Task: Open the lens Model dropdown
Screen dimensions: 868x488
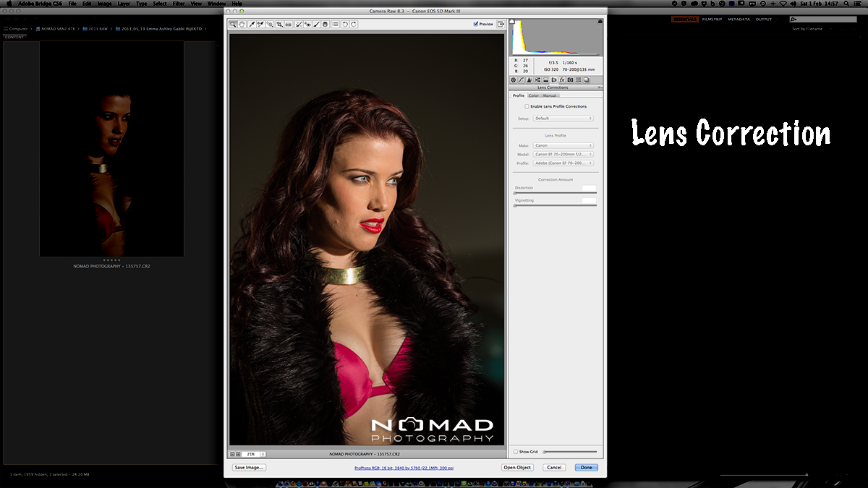Action: point(563,154)
